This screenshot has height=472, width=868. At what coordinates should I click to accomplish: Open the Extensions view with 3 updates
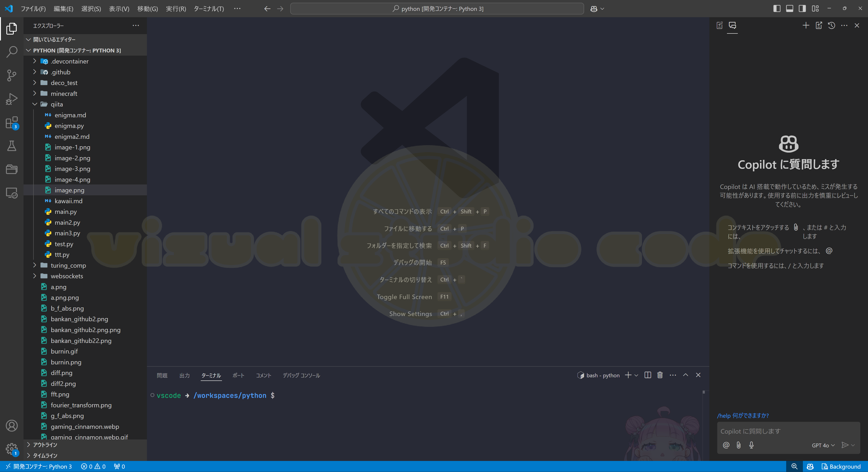tap(12, 123)
